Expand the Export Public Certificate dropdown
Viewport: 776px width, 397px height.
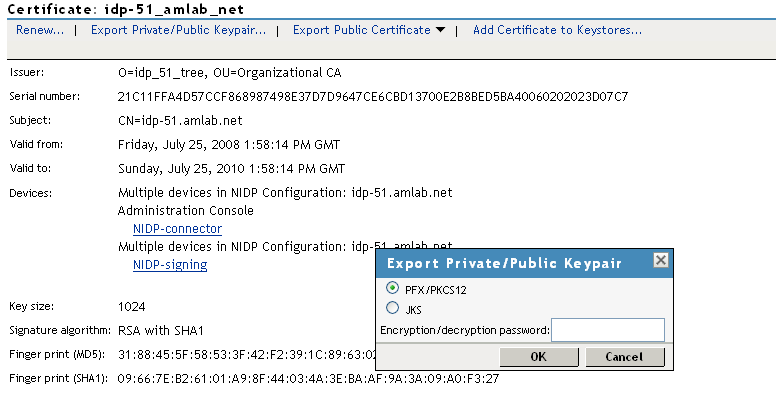369,30
